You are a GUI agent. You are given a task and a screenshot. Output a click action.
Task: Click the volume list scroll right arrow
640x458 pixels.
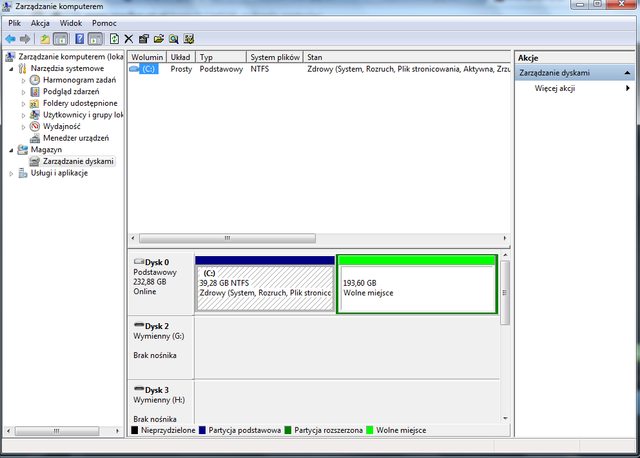tap(505, 238)
